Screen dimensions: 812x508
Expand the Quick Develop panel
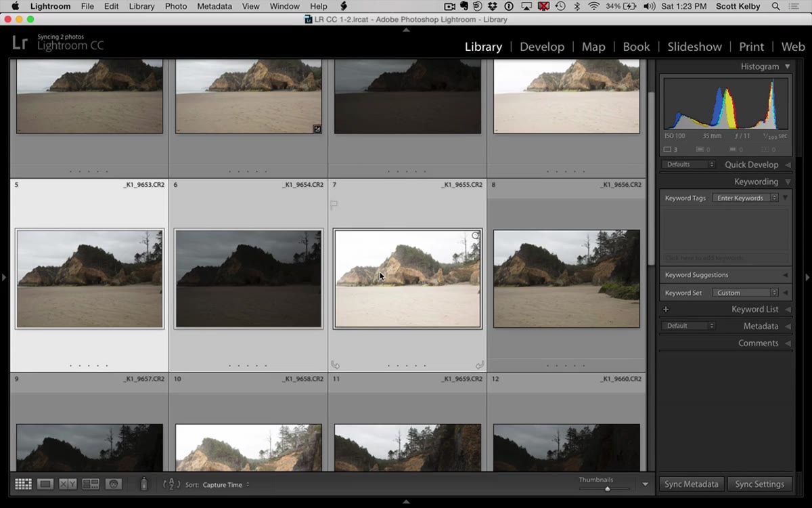click(x=787, y=165)
